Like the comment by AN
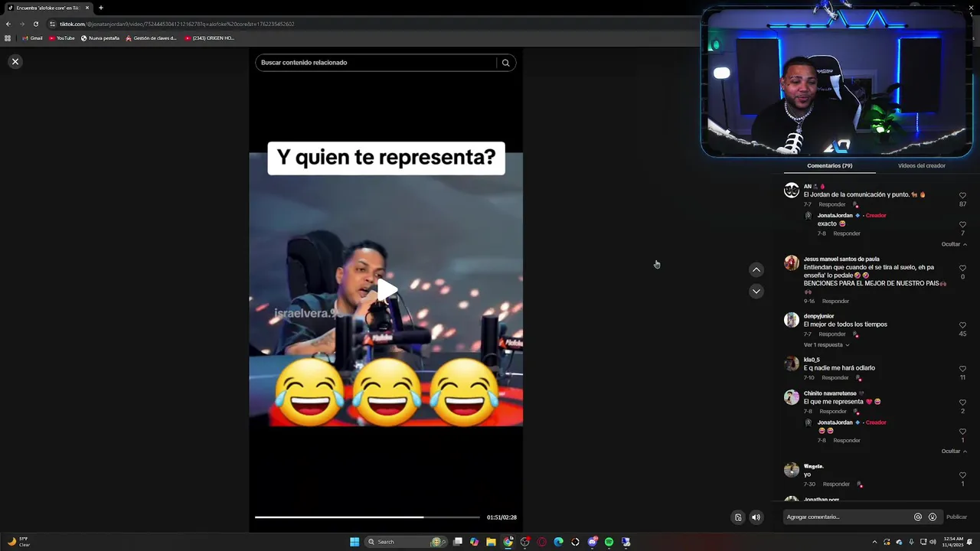This screenshot has width=980, height=551. (962, 195)
